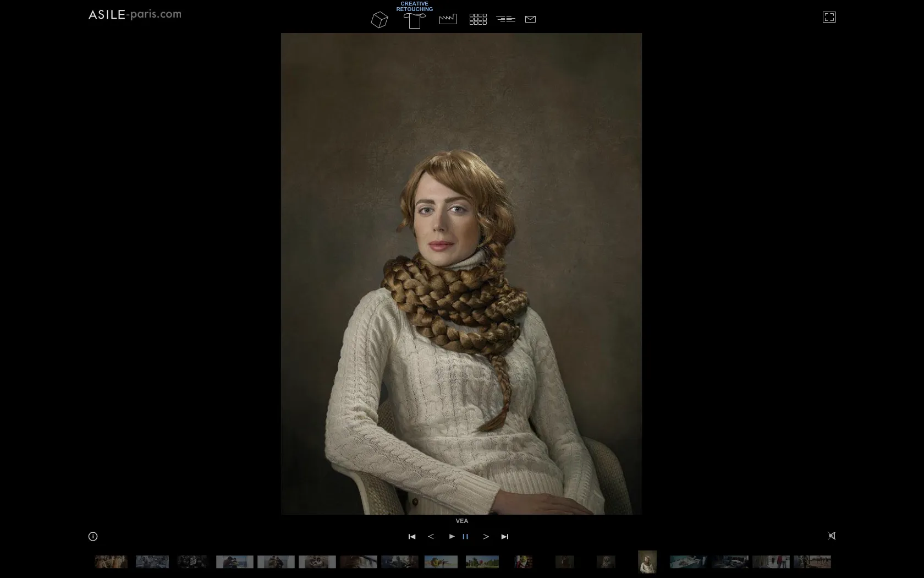Jump to the first slide
Image resolution: width=924 pixels, height=578 pixels.
pyautogui.click(x=412, y=537)
